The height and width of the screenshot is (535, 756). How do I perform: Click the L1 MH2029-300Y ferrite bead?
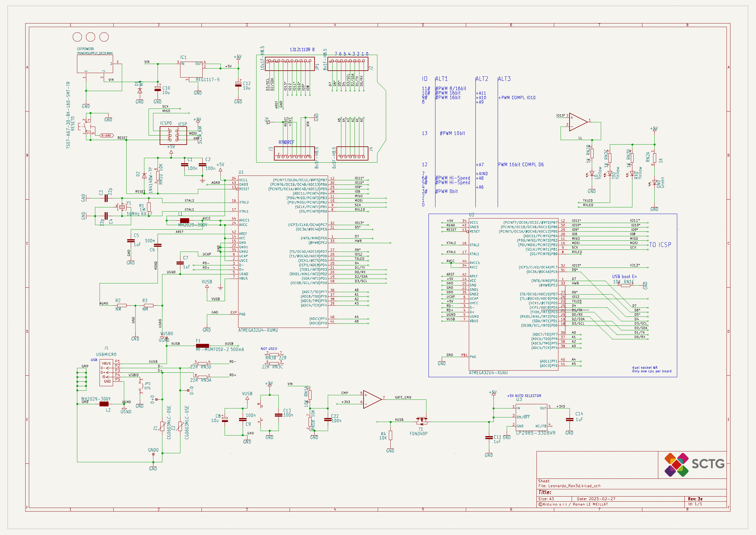[x=185, y=220]
